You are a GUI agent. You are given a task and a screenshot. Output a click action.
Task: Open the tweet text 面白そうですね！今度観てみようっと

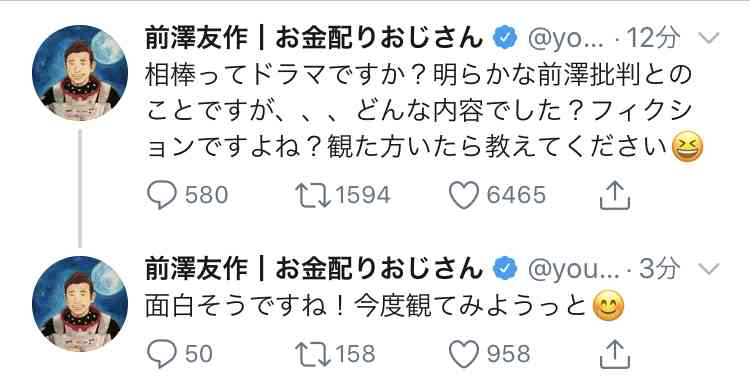point(385,305)
